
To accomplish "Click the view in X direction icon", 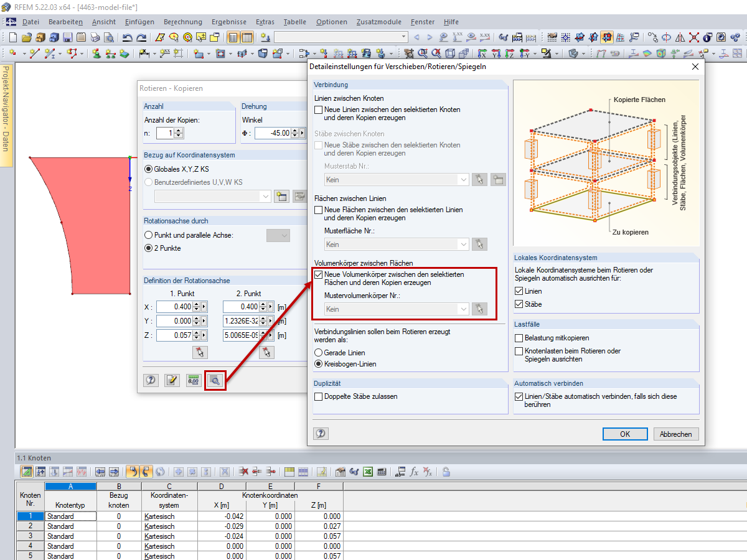I will click(482, 54).
